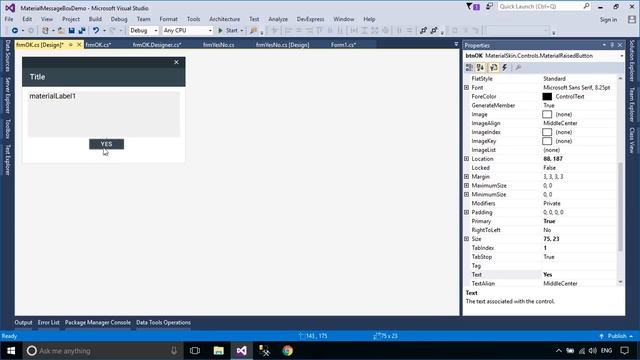
Task: Open the feedback icon beside Quick Launch
Action: (x=489, y=7)
